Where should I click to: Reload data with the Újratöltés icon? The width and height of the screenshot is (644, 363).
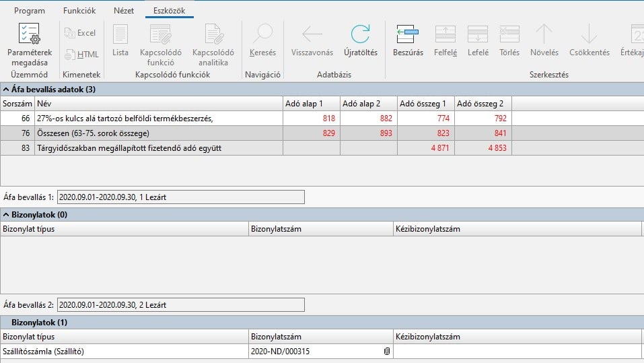(x=361, y=34)
